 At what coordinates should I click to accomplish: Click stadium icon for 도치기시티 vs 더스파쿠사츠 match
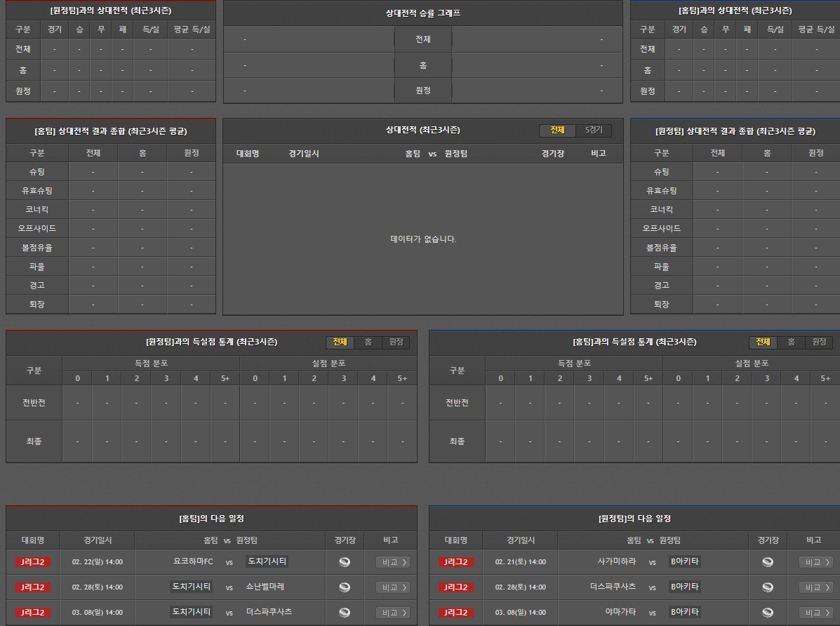click(344, 613)
